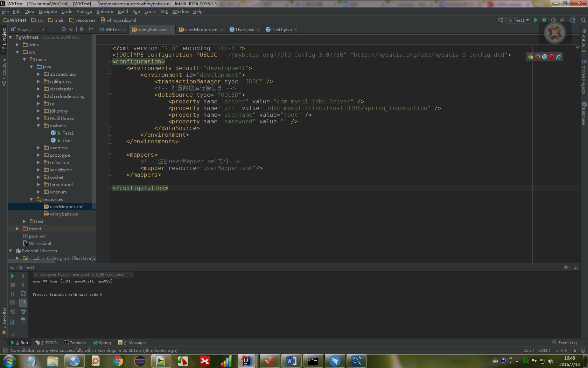Open Run panel settings gear

566,267
